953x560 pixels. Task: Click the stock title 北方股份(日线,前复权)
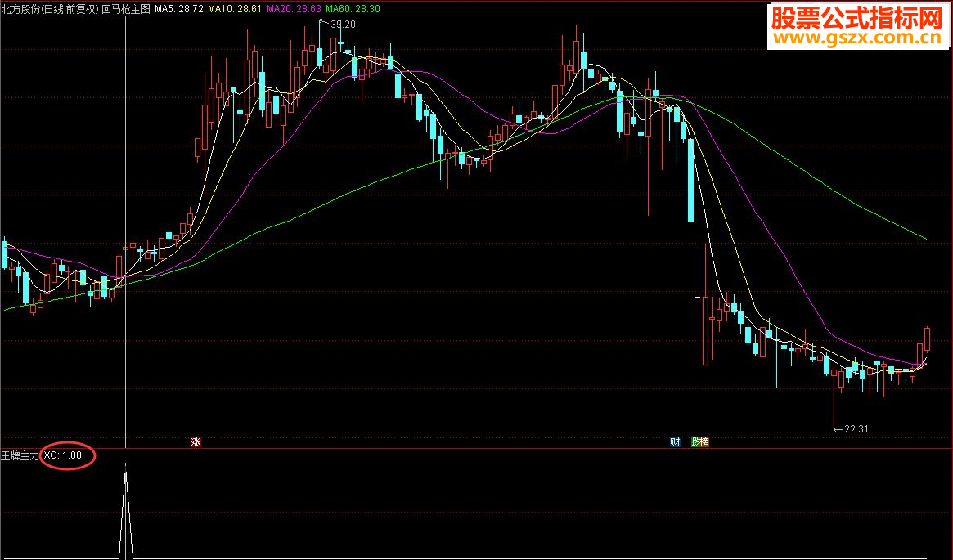pyautogui.click(x=50, y=9)
